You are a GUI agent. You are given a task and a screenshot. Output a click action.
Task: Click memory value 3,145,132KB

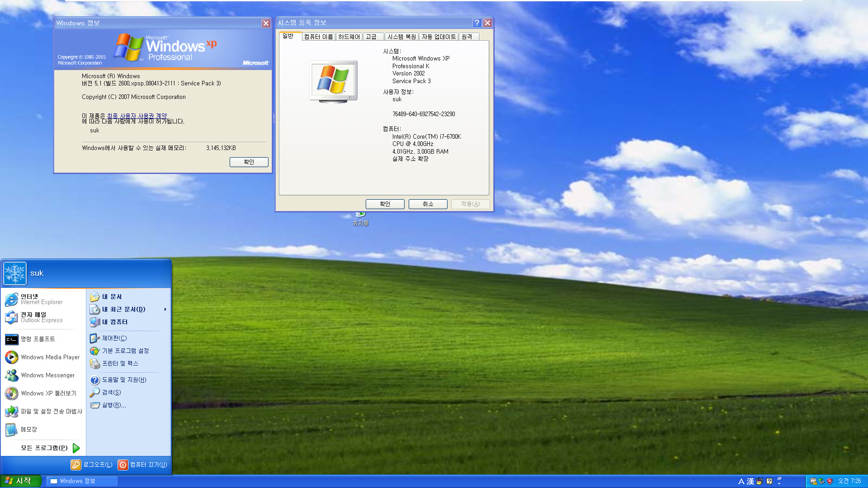coord(221,148)
